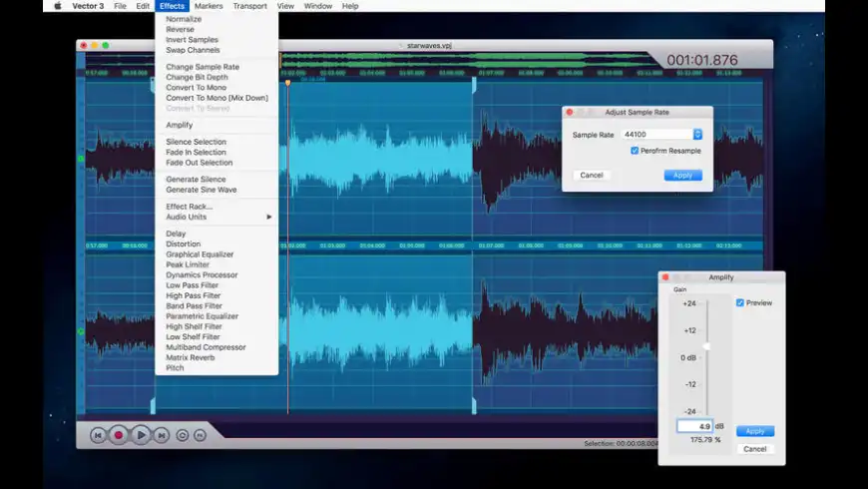The height and width of the screenshot is (489, 868).
Task: Jump to end with skip-forward button
Action: [162, 435]
